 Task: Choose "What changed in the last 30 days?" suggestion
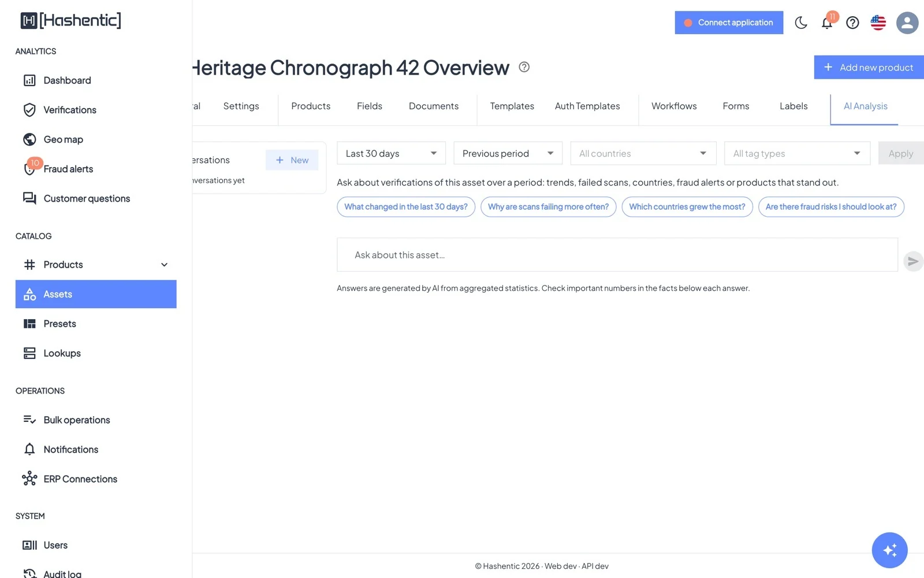point(406,207)
